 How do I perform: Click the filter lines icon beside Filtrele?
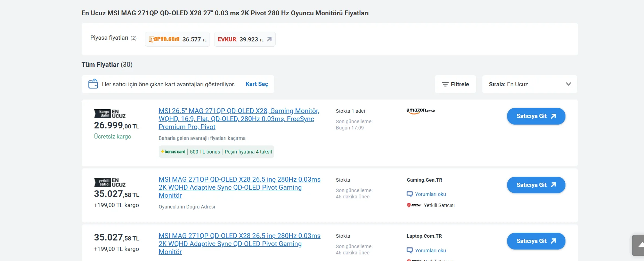coord(445,84)
